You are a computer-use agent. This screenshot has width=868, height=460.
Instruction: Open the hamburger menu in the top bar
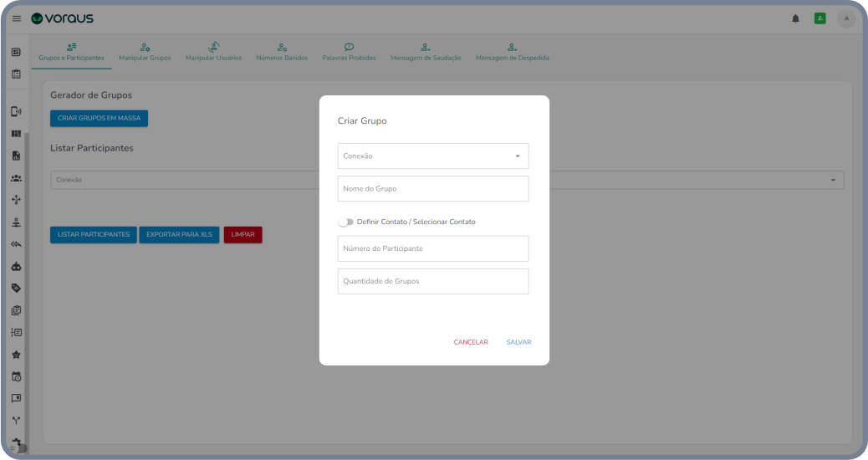[17, 18]
